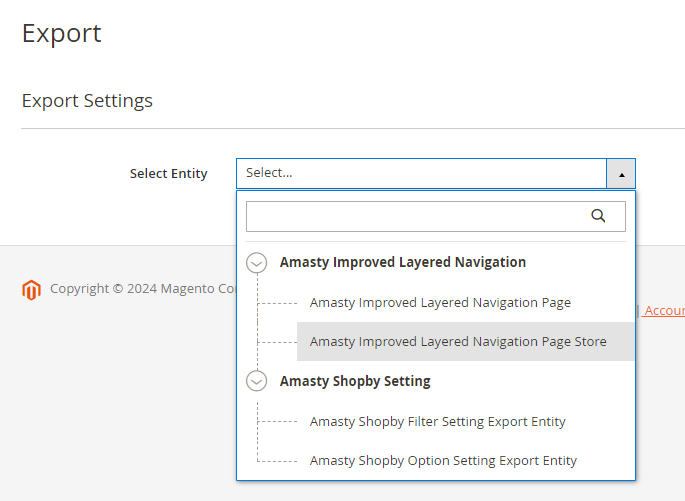Screen dimensions: 685x501
Task: Click Amasty Improved Layered Navigation group label
Action: coord(403,262)
